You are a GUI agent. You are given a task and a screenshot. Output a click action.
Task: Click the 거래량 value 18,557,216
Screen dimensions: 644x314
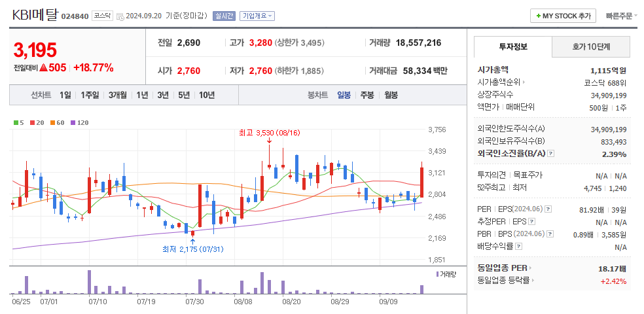pos(418,43)
